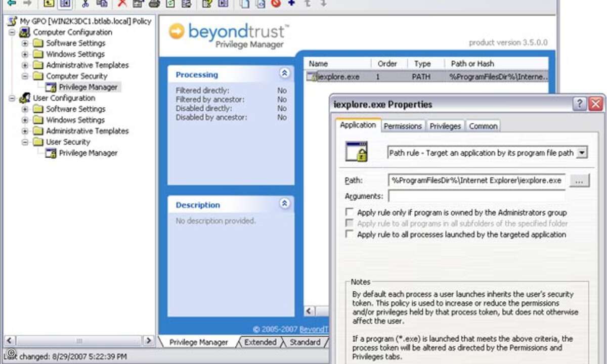This screenshot has height=364, width=607.
Task: Click the browse ellipsis button beside Path
Action: coord(580,180)
